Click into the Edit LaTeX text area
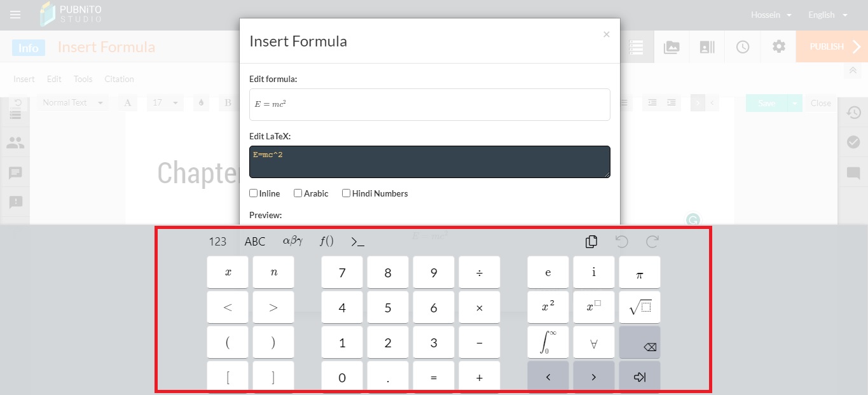The height and width of the screenshot is (395, 868). click(x=429, y=162)
